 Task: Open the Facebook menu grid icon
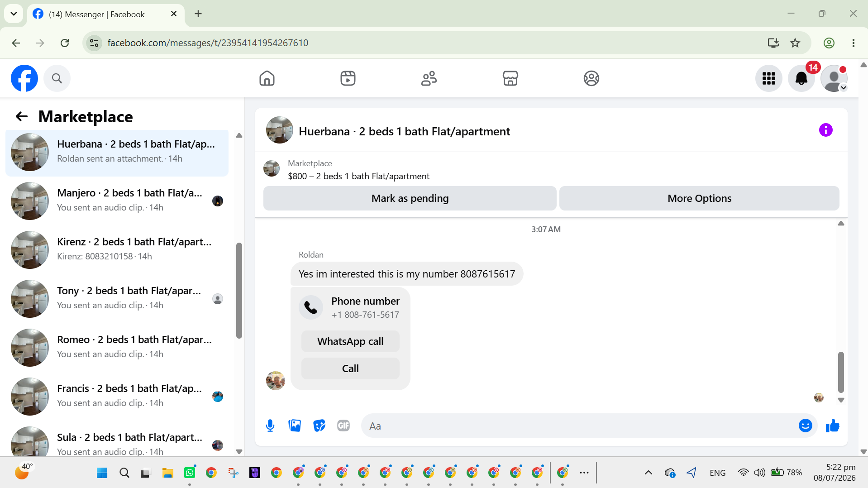coord(769,78)
